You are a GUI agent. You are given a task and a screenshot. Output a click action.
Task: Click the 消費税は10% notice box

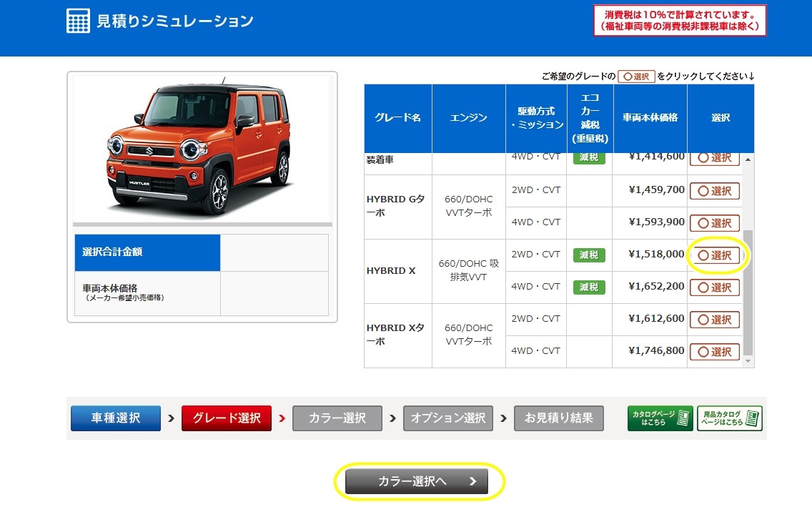click(x=680, y=21)
